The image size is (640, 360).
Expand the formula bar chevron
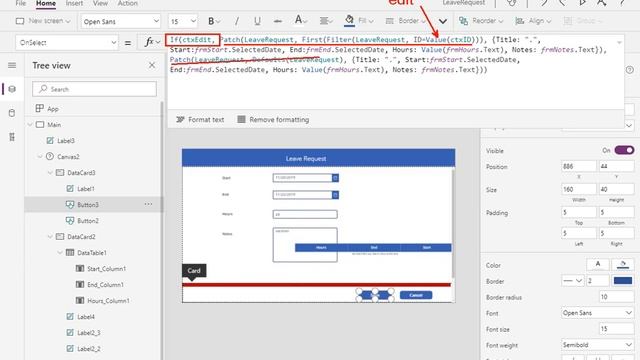click(x=619, y=42)
